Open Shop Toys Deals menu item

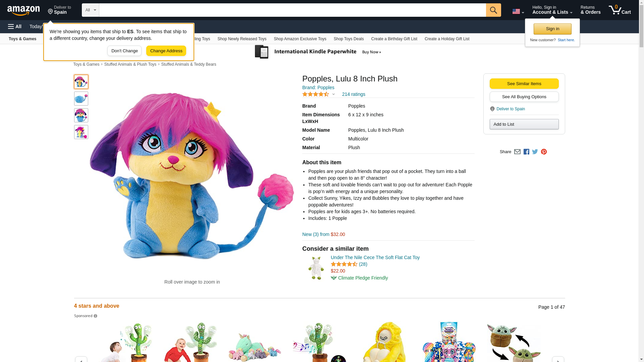(348, 39)
